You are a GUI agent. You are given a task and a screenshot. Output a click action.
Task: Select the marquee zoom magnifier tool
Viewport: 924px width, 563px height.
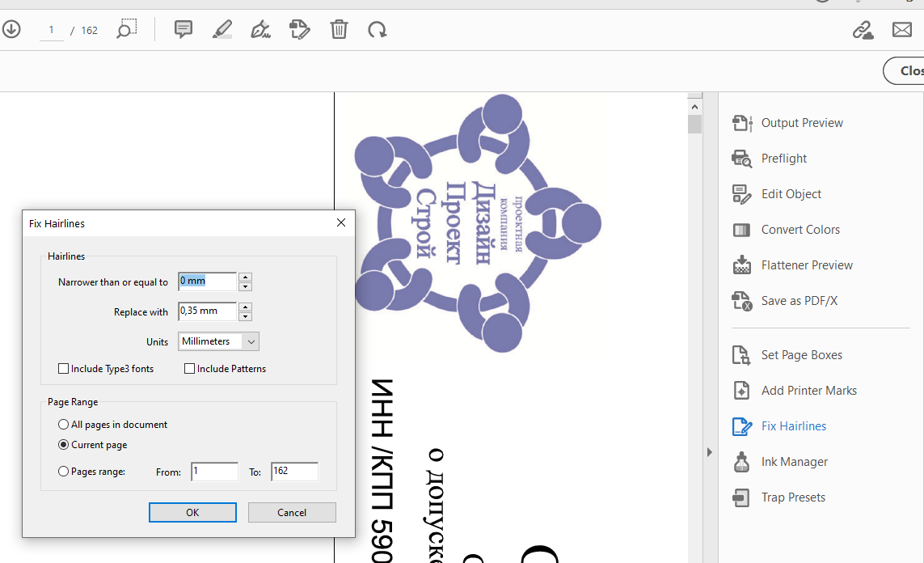pos(127,29)
